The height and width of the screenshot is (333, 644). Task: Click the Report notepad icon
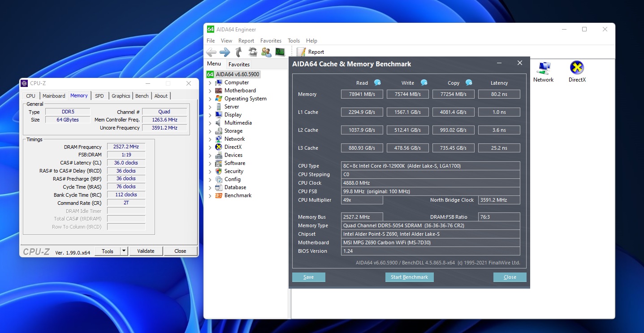pos(301,52)
